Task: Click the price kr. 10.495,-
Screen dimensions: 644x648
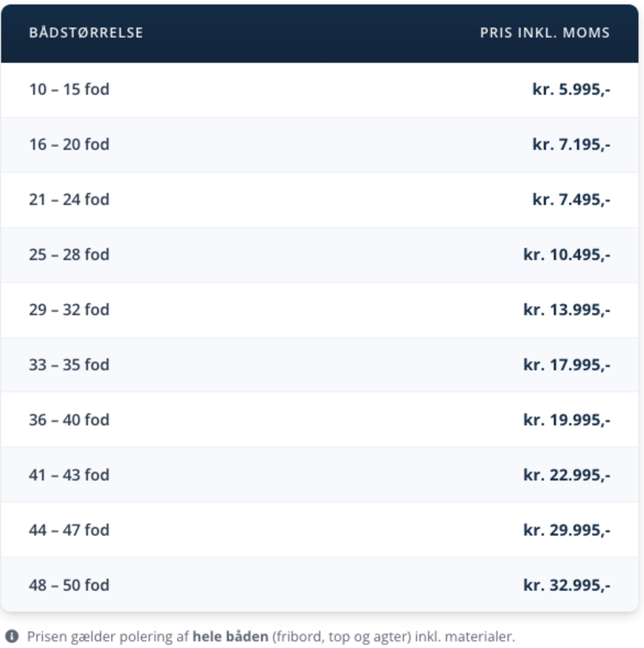Action: 567,255
